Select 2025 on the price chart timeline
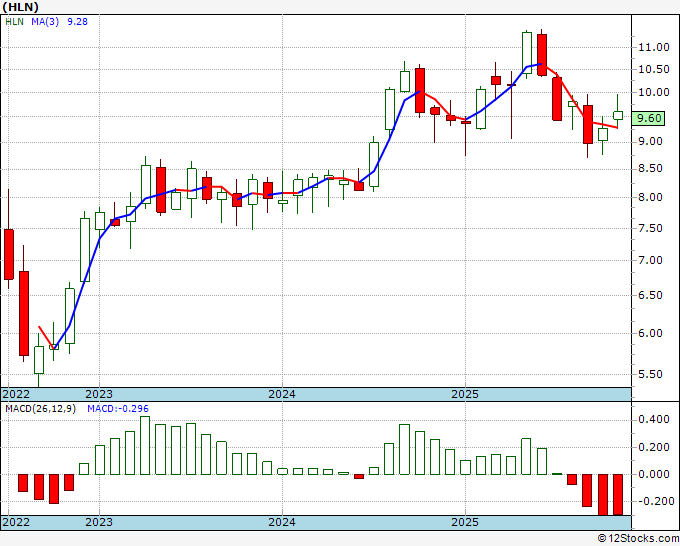 click(465, 394)
